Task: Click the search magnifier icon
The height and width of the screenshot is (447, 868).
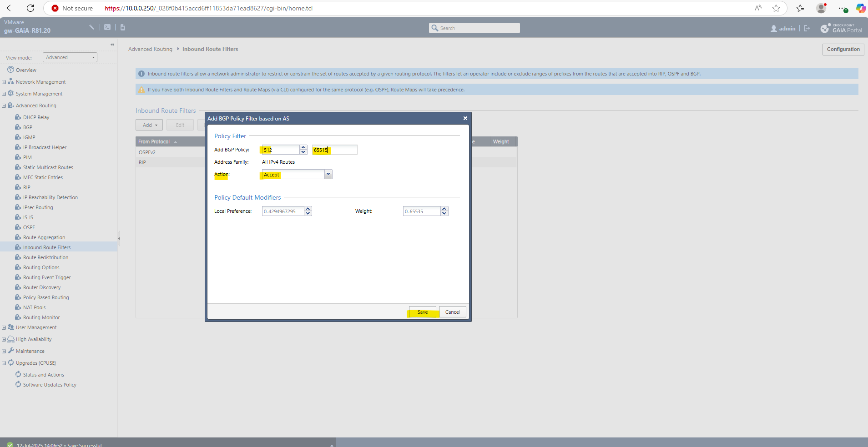Action: tap(434, 28)
